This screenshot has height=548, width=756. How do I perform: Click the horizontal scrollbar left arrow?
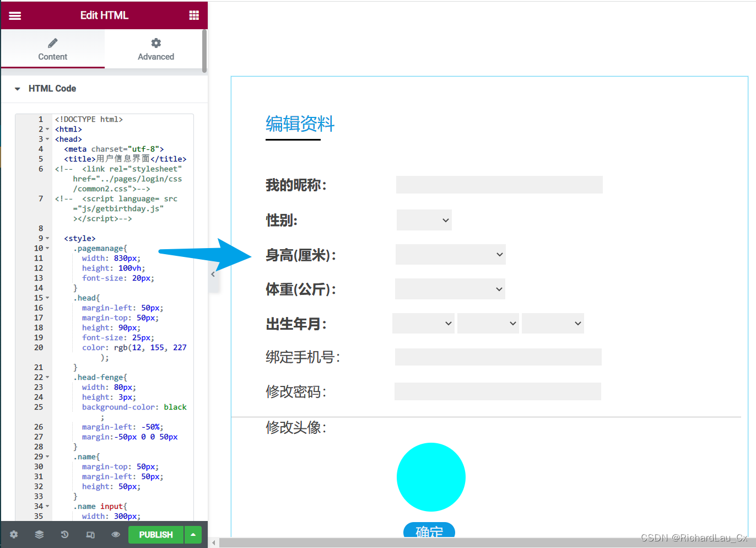214,543
